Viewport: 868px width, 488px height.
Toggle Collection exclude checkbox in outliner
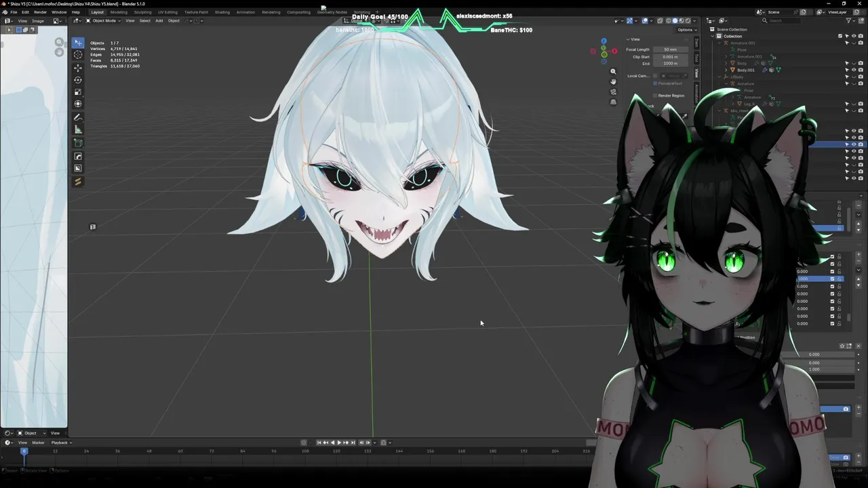tap(840, 36)
